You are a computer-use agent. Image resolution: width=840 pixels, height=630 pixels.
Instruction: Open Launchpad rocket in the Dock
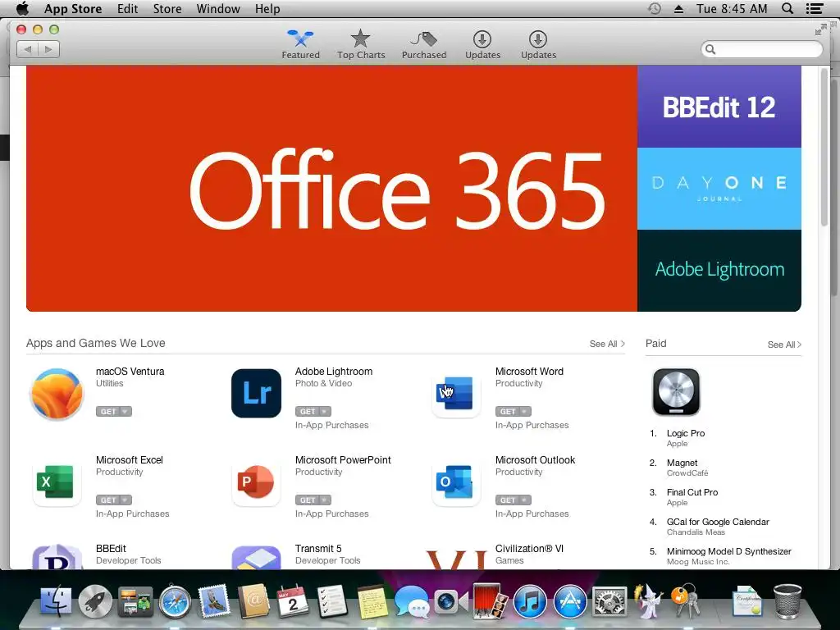pos(95,601)
